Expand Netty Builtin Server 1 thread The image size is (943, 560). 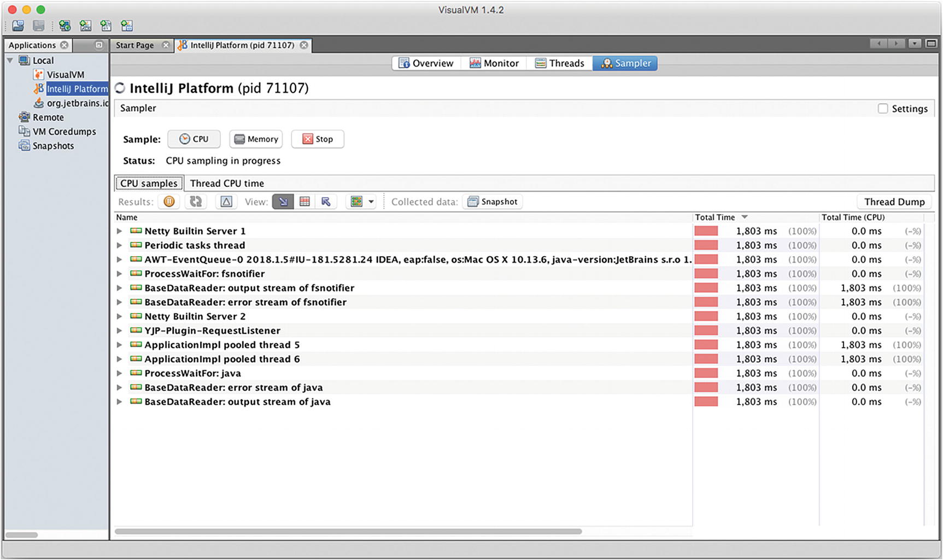[x=119, y=231]
